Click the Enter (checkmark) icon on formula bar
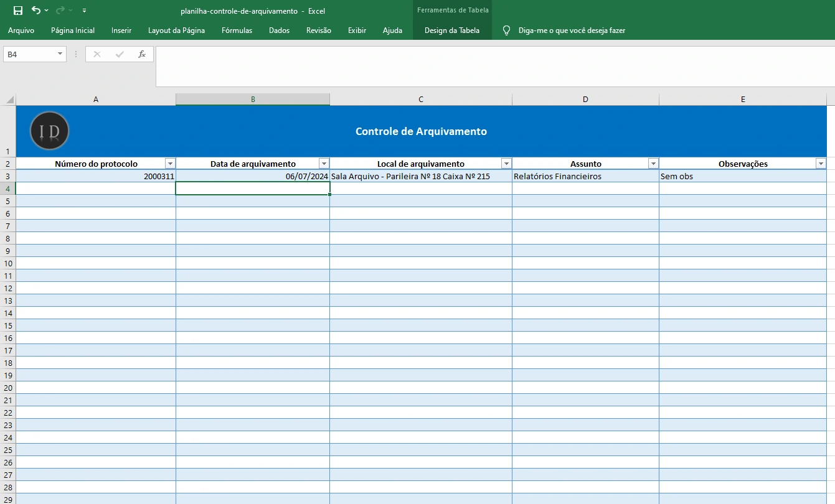The width and height of the screenshot is (835, 504). coord(119,54)
